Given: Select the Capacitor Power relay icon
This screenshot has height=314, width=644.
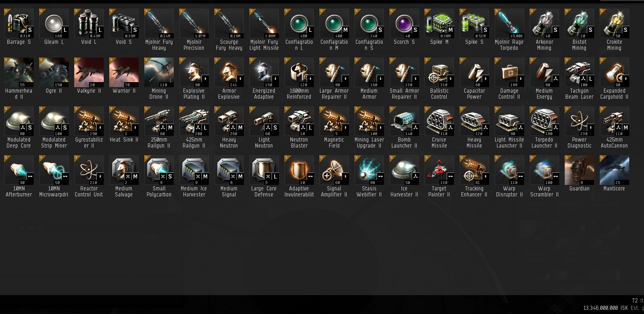Looking at the screenshot, I should pyautogui.click(x=474, y=72).
